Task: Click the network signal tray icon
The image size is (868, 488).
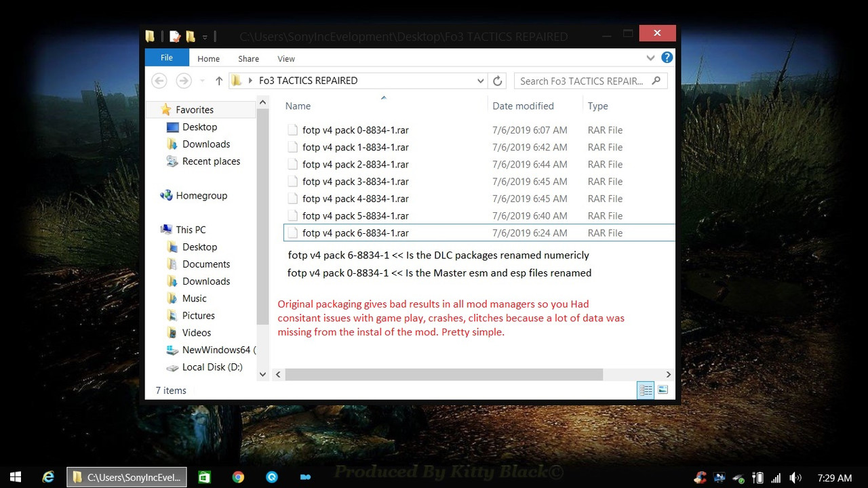Action: (x=776, y=478)
